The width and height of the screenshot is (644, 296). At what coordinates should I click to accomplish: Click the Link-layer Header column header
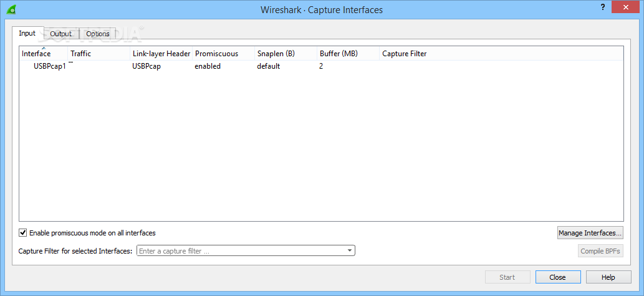click(161, 54)
